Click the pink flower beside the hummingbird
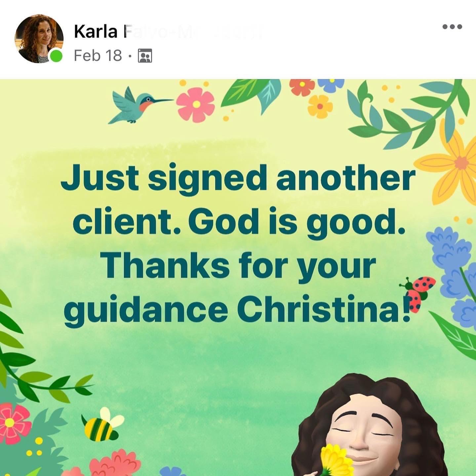Viewport: 476px width, 476px height. click(x=195, y=105)
